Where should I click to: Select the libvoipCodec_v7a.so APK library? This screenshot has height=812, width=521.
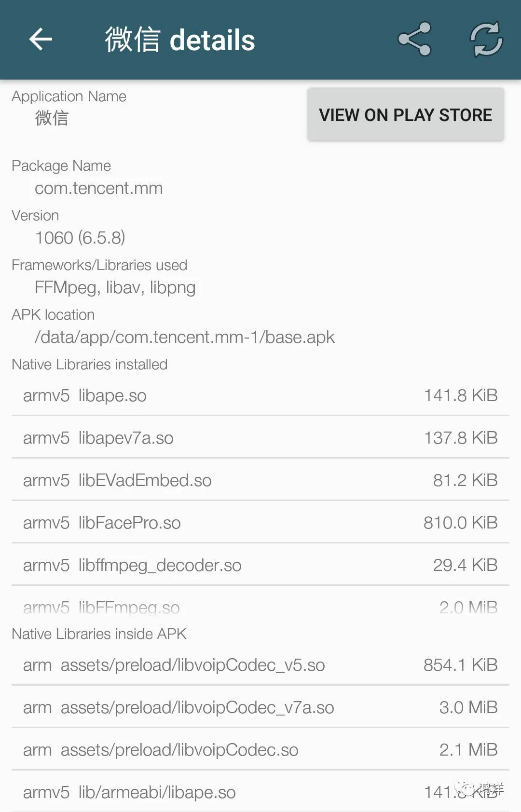pos(260,707)
